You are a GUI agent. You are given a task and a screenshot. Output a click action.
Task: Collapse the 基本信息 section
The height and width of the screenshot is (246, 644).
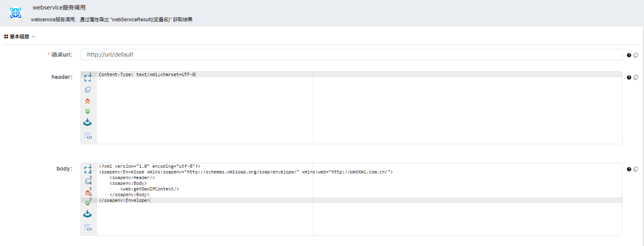coord(33,37)
